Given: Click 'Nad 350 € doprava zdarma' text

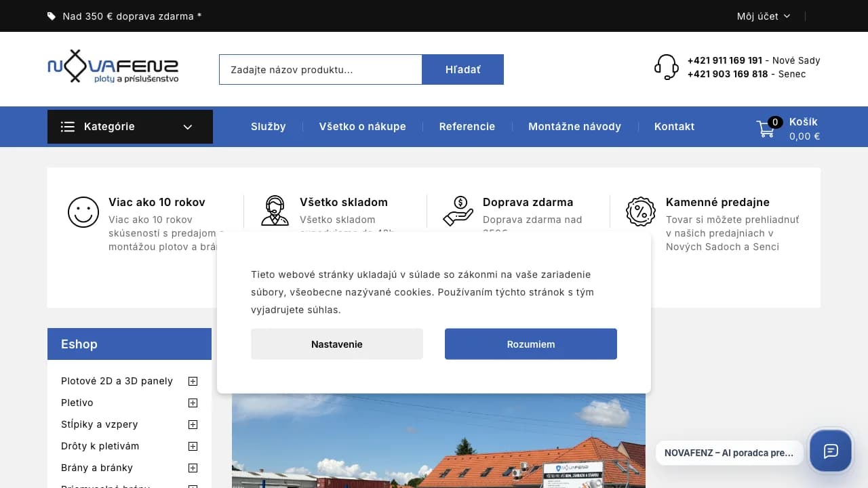Looking at the screenshot, I should click(x=132, y=16).
